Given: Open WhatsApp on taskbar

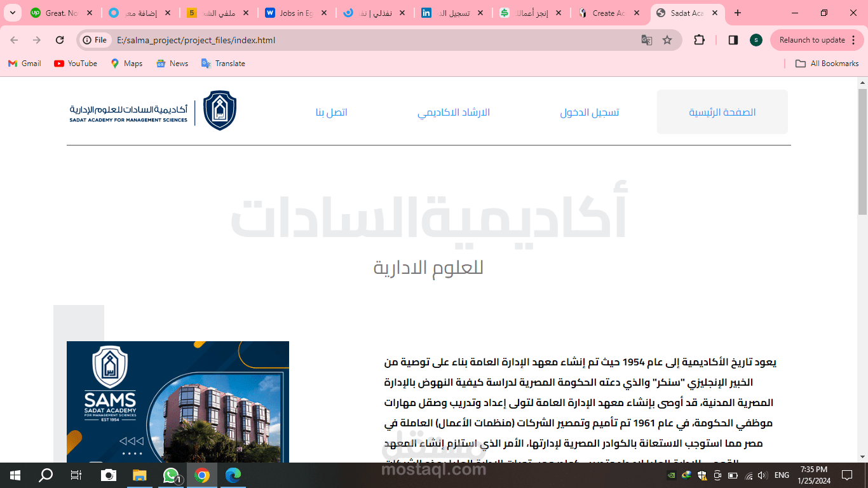Looking at the screenshot, I should [x=171, y=475].
